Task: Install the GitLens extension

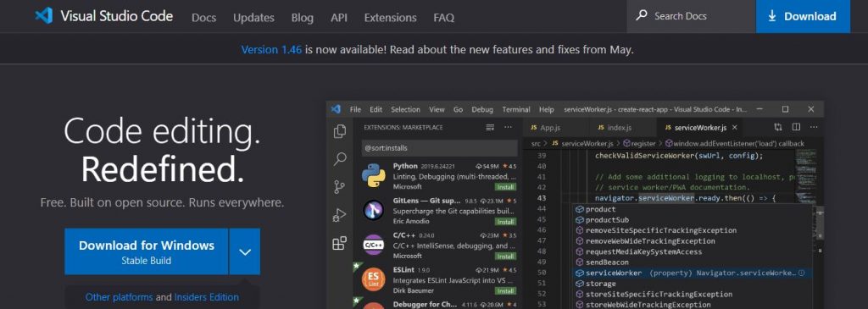Action: [506, 222]
